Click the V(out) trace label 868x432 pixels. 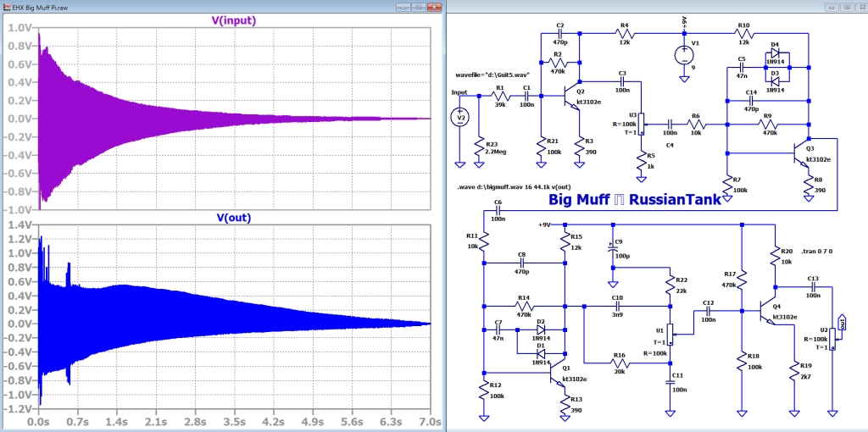coord(234,218)
